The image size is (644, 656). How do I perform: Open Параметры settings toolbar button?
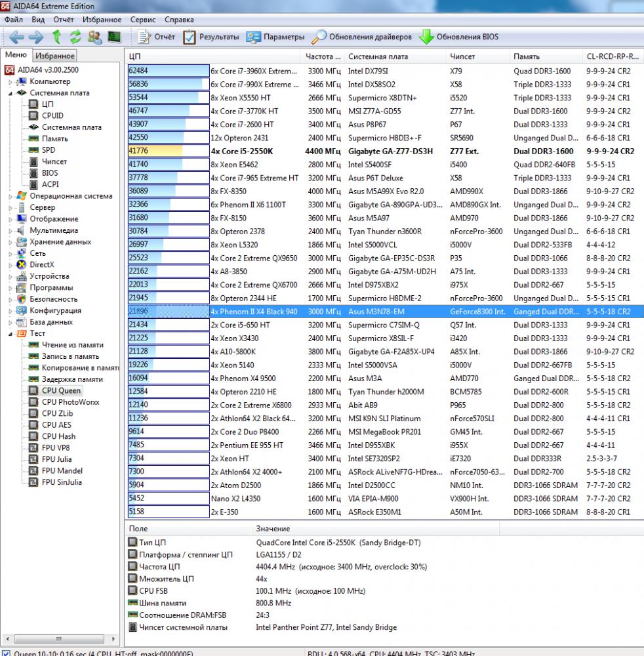[275, 37]
